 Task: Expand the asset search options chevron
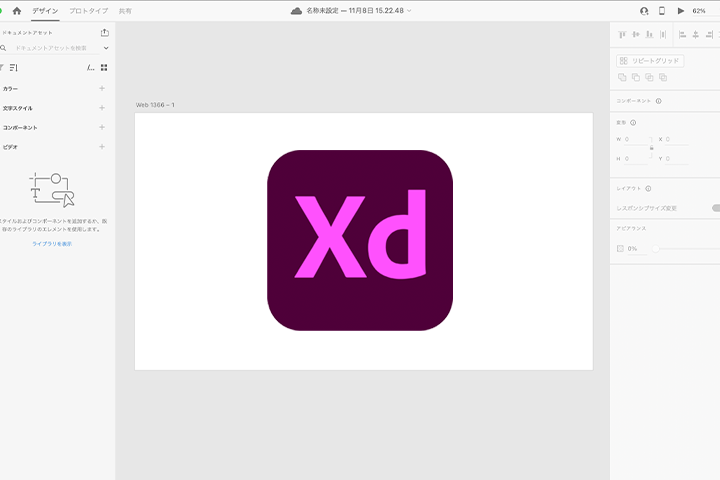pos(106,48)
